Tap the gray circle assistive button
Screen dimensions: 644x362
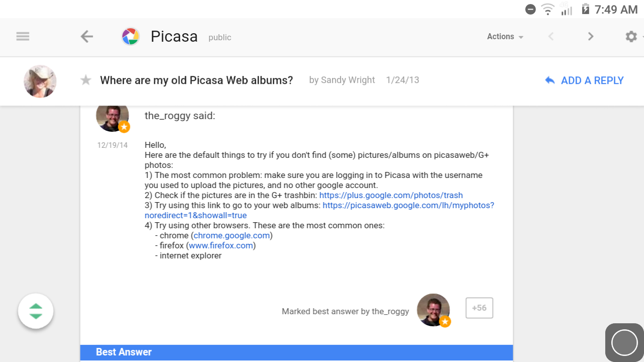pyautogui.click(x=624, y=343)
